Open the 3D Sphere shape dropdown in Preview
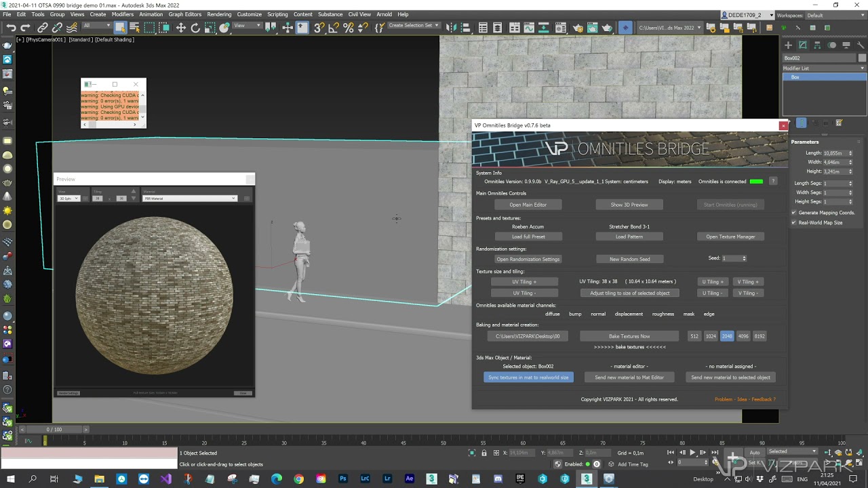The image size is (868, 488). point(68,199)
